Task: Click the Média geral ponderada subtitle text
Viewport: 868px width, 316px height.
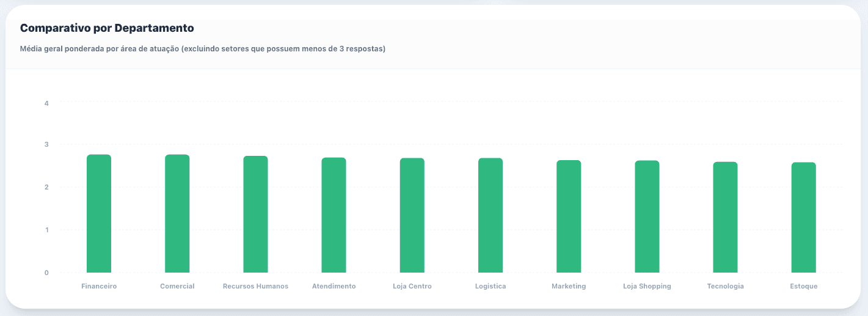Action: click(x=203, y=49)
